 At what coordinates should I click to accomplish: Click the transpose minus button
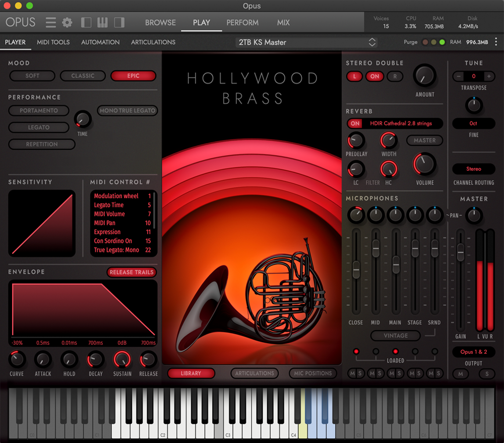459,76
